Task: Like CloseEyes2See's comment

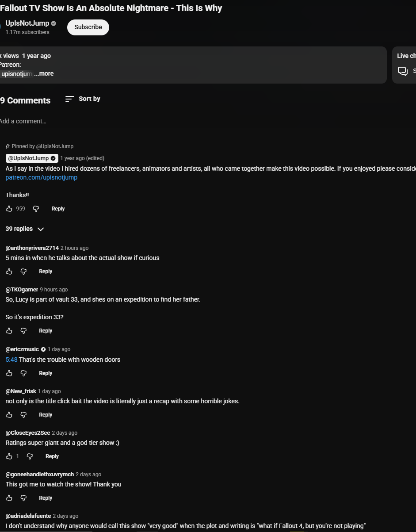Action: click(9, 456)
